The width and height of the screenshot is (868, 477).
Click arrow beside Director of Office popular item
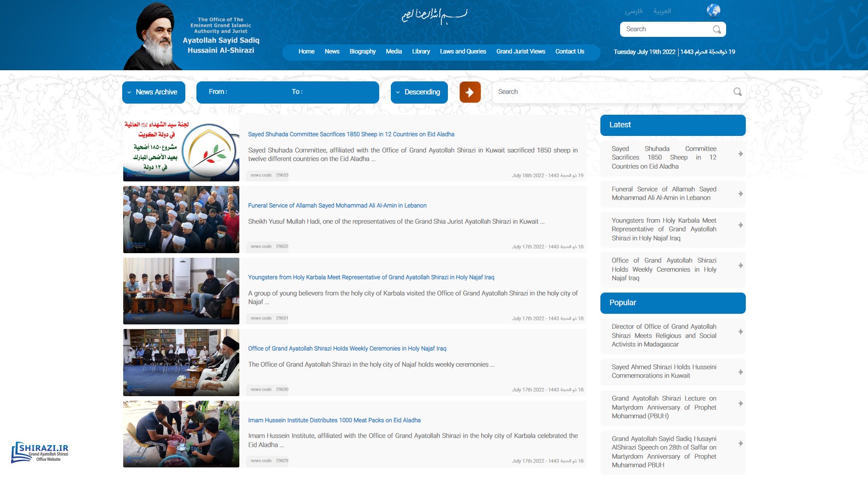coord(740,332)
